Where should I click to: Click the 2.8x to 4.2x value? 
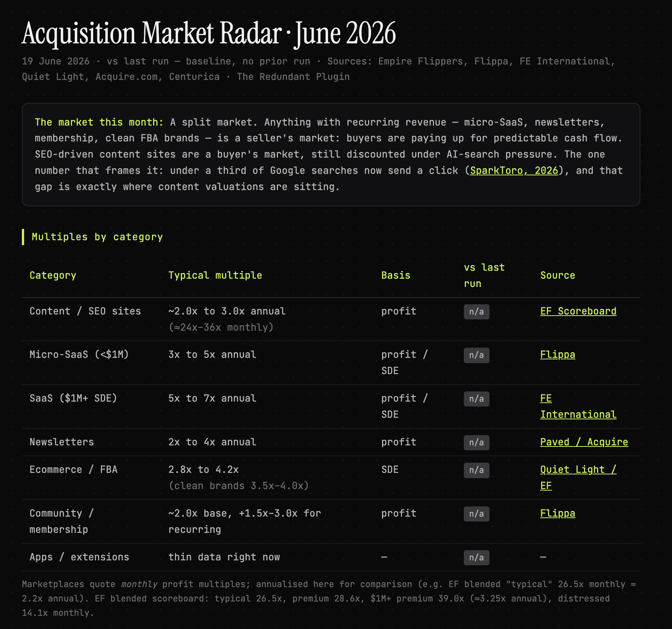[204, 469]
